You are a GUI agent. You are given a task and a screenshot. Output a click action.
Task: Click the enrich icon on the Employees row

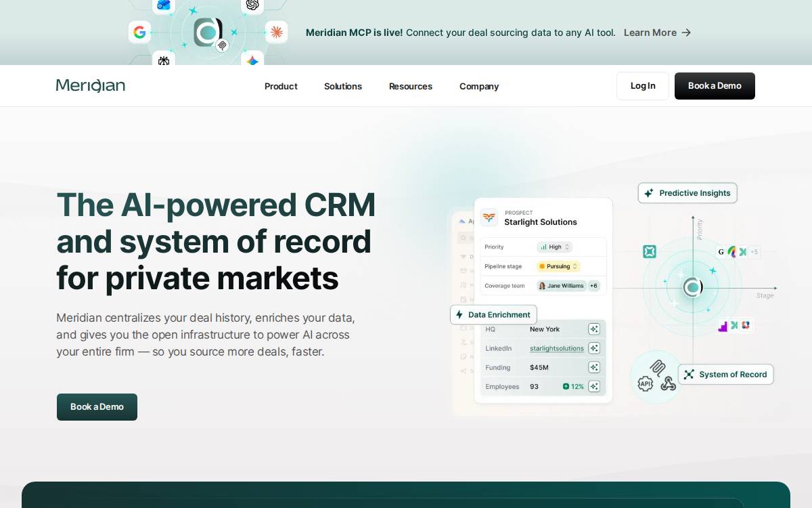click(x=594, y=387)
